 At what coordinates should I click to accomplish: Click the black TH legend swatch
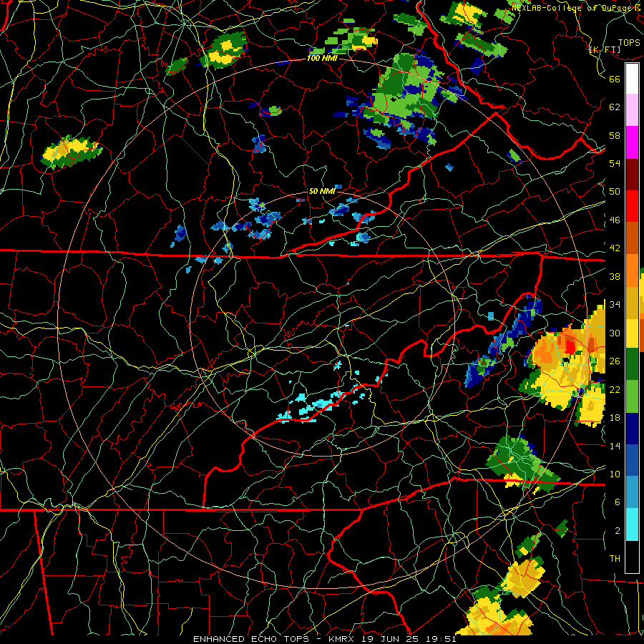pos(632,556)
